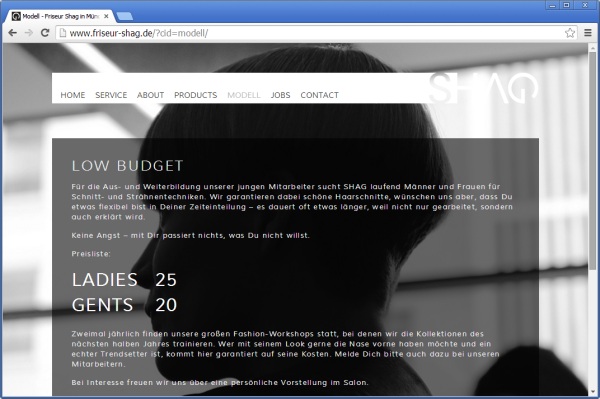Open the Chrome hamburger menu

tap(588, 33)
